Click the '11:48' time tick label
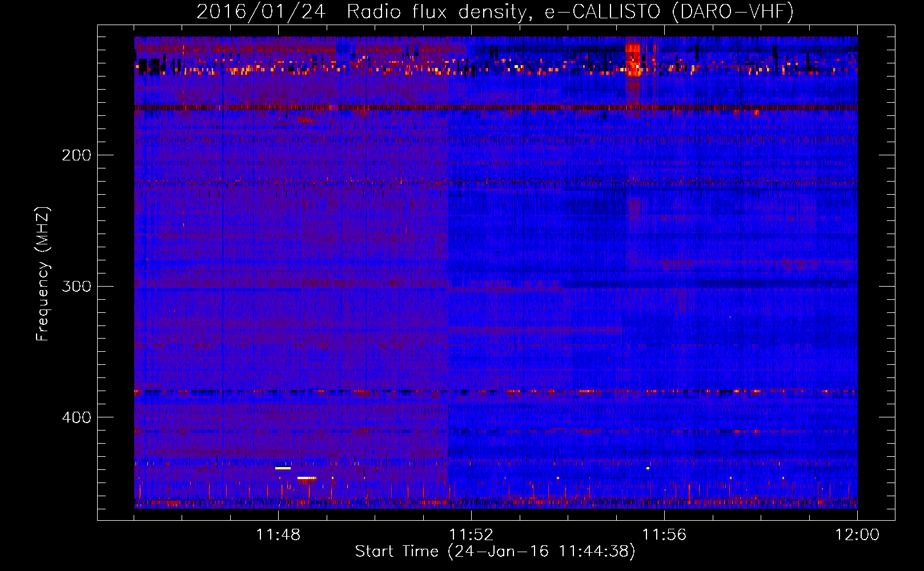Viewport: 924px width, 571px height. (x=278, y=535)
